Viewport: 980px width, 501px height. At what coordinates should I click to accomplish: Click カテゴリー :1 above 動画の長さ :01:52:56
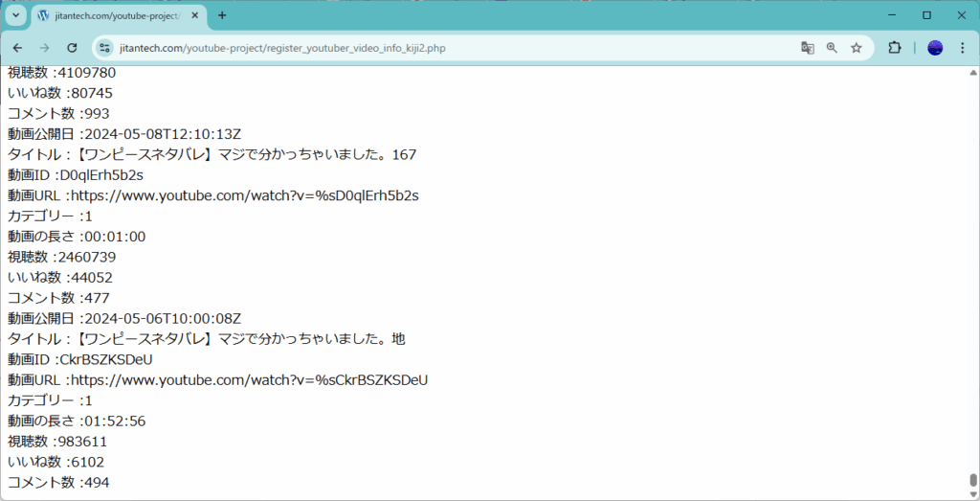50,400
